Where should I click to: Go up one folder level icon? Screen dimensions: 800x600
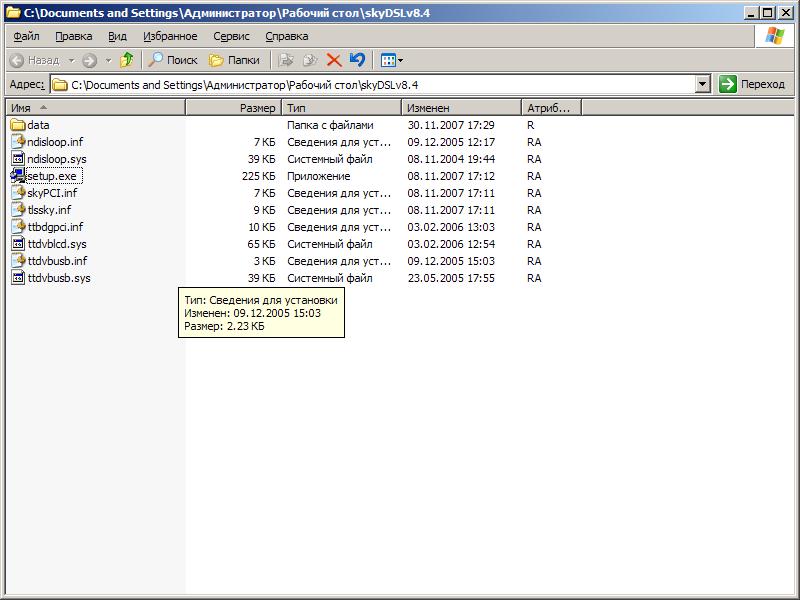point(127,60)
